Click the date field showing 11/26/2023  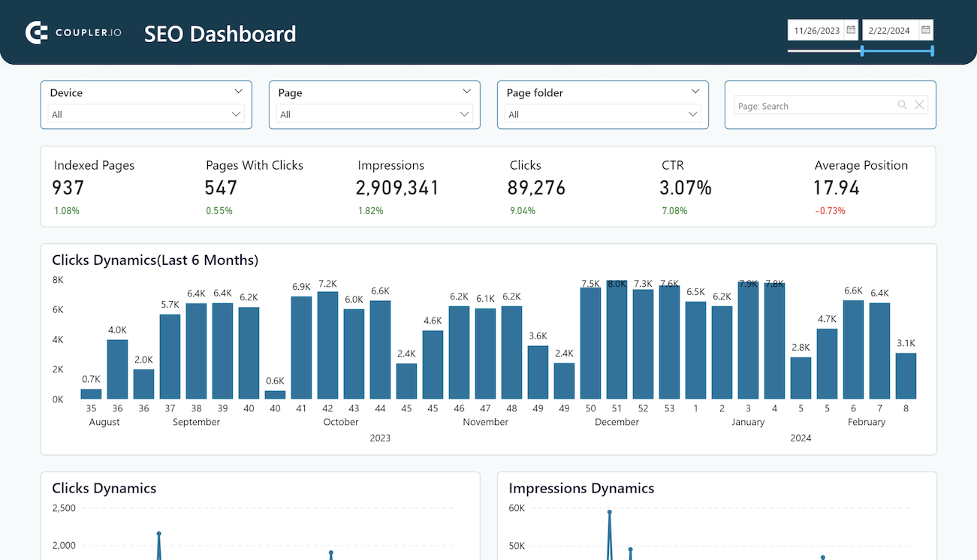pos(816,30)
